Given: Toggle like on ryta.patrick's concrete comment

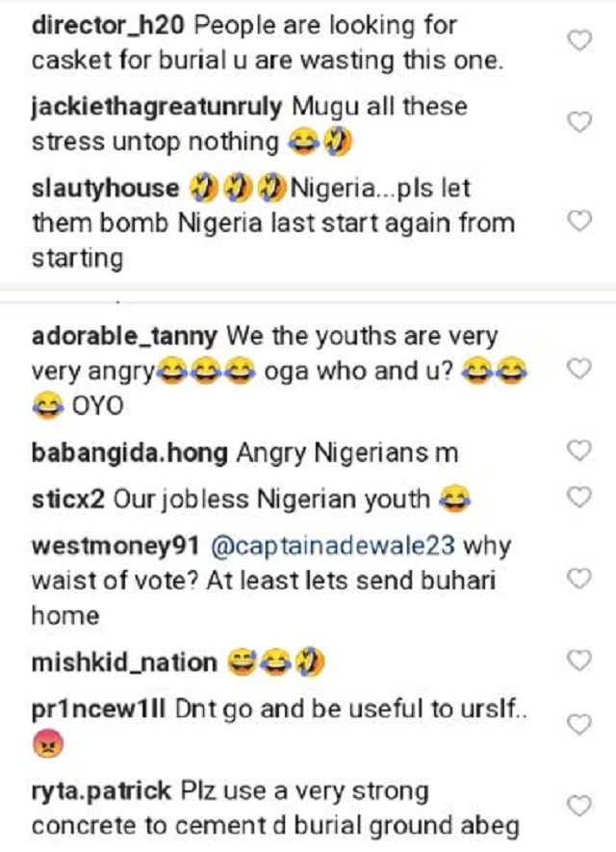Looking at the screenshot, I should pos(577,805).
